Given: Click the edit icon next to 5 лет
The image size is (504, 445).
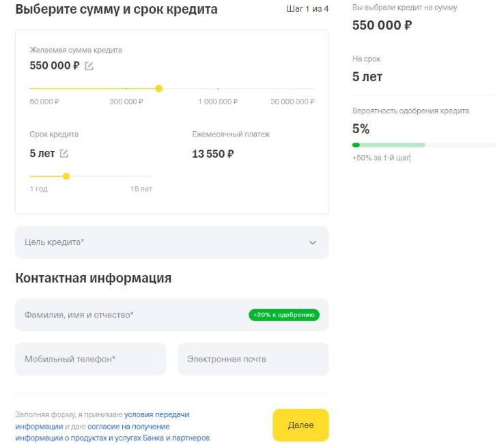Looking at the screenshot, I should 64,154.
